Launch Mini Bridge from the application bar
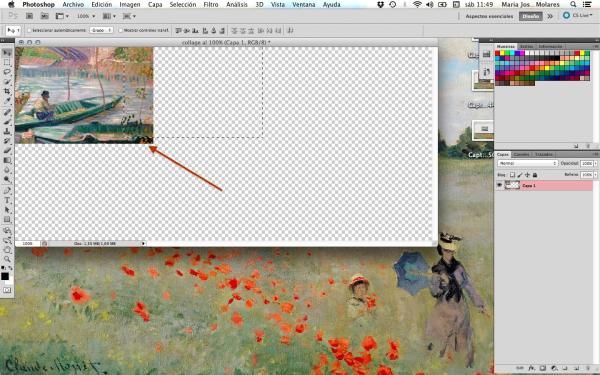The height and width of the screenshot is (375, 600). pos(44,16)
